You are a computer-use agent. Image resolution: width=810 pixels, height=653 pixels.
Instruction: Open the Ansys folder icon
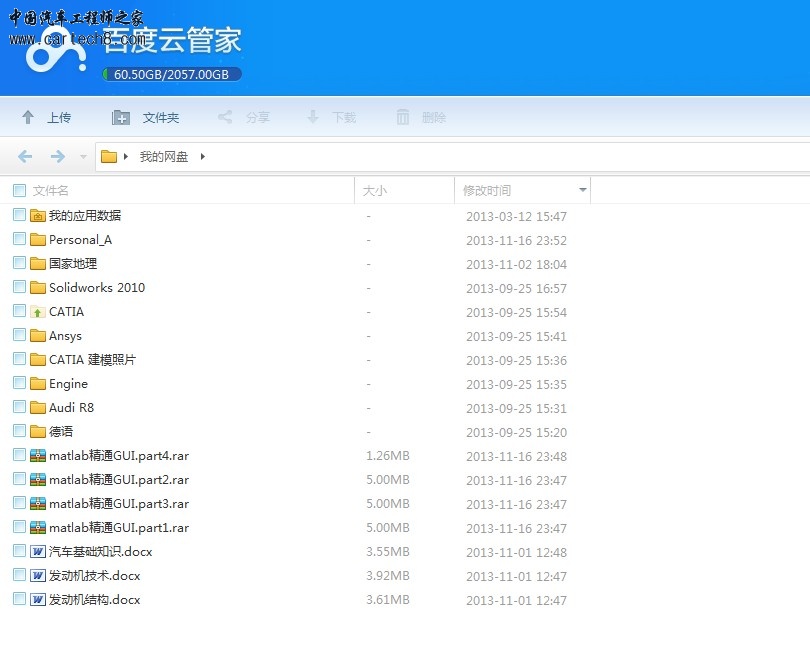click(x=38, y=335)
